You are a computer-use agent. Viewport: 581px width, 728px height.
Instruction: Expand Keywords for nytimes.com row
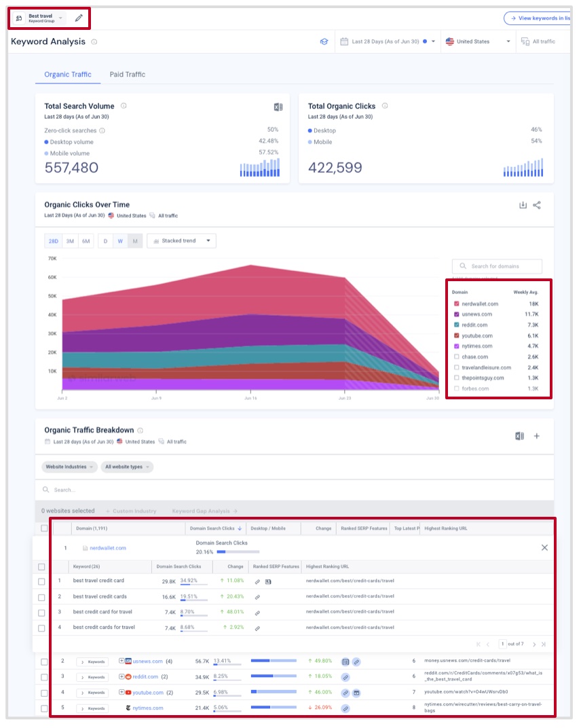click(92, 708)
